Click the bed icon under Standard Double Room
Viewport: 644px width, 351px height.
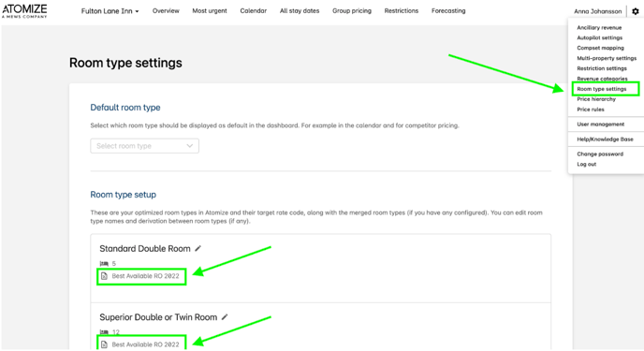(x=104, y=264)
